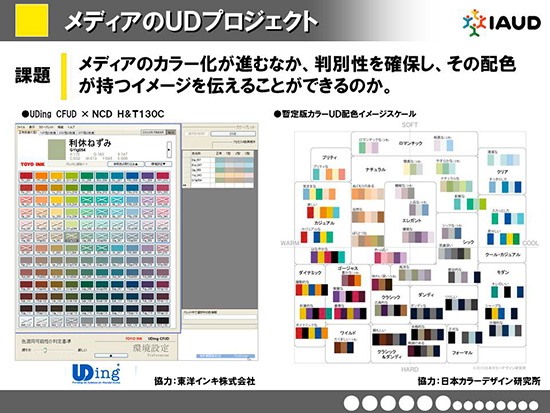Click the SOFT axis label above the image scale

click(x=410, y=125)
